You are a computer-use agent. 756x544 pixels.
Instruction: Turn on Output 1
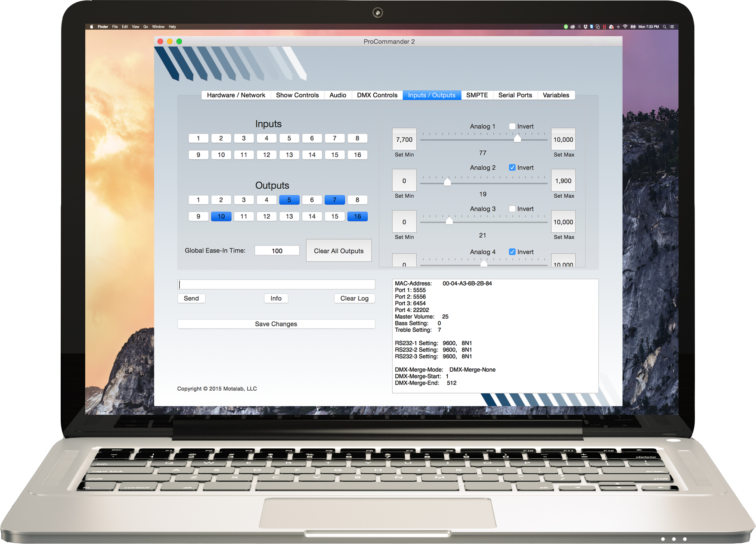coord(198,200)
